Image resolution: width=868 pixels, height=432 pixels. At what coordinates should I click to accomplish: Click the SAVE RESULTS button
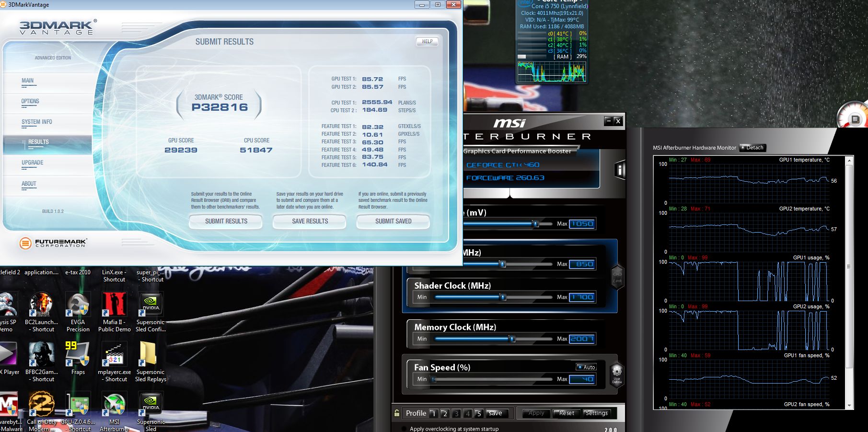(x=310, y=221)
